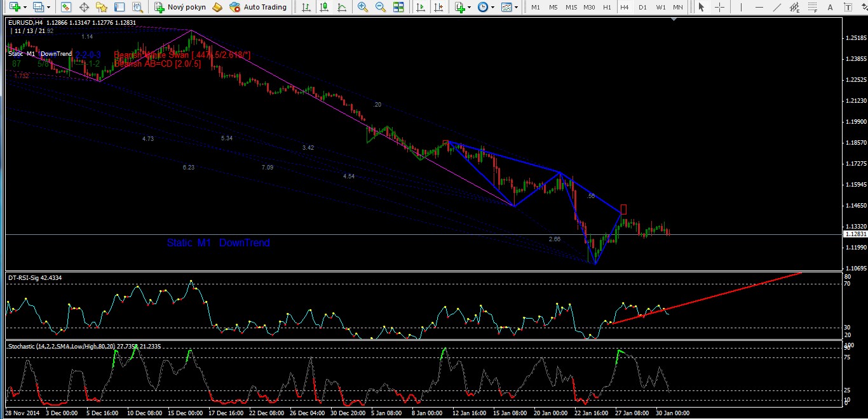Screen dimensions: 868x419
Task: Switch to the H1 timeframe
Action: click(x=607, y=7)
